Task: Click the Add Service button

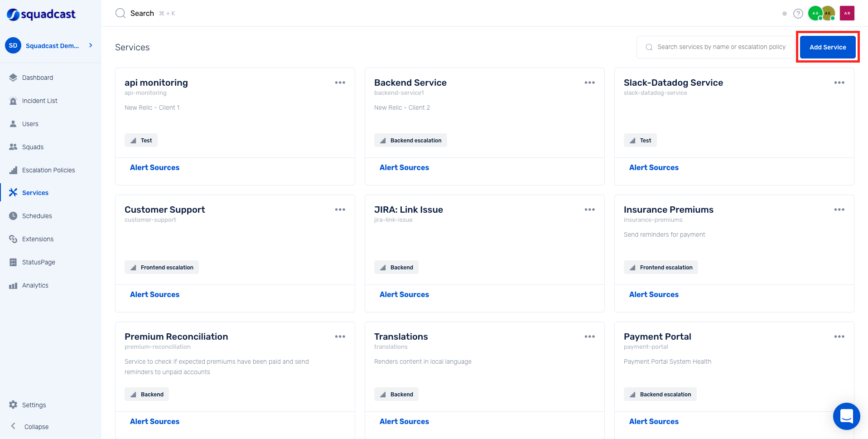Action: [828, 47]
